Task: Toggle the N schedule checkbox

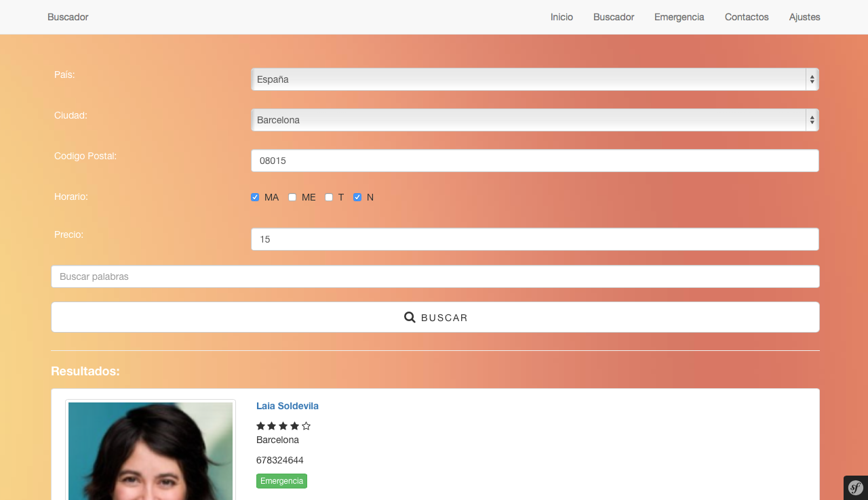Action: 357,197
